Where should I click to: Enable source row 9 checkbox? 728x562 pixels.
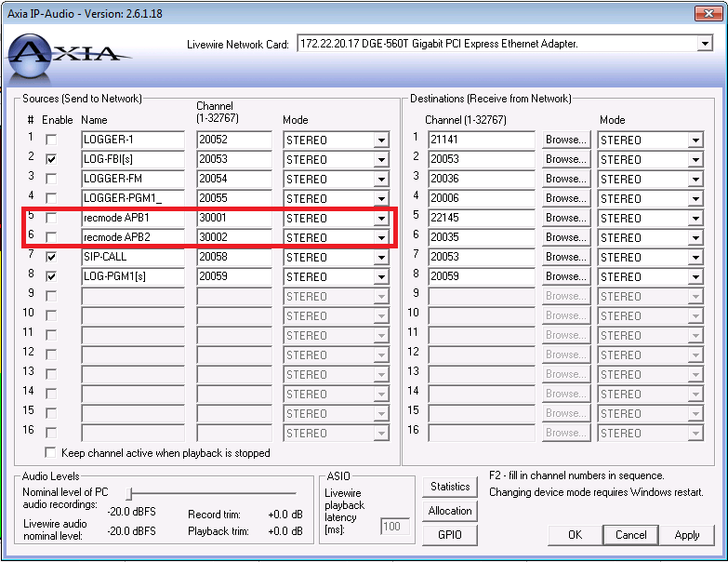coord(51,296)
